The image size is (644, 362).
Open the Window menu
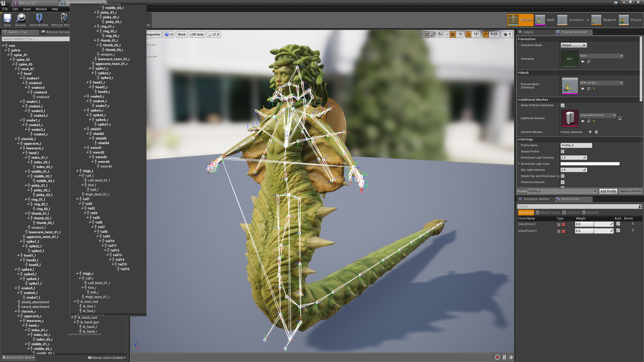[x=41, y=9]
